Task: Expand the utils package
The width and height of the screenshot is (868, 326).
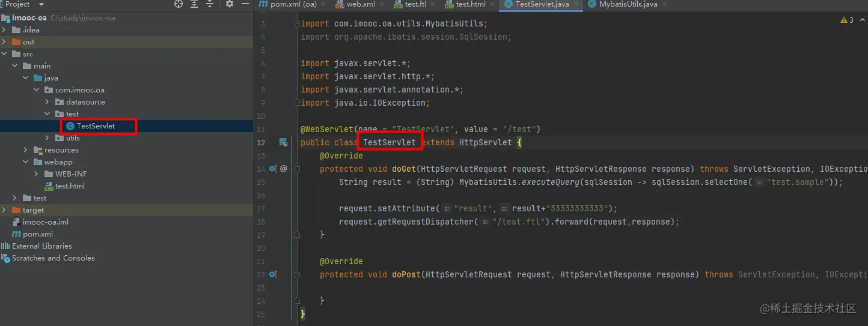Action: [47, 138]
